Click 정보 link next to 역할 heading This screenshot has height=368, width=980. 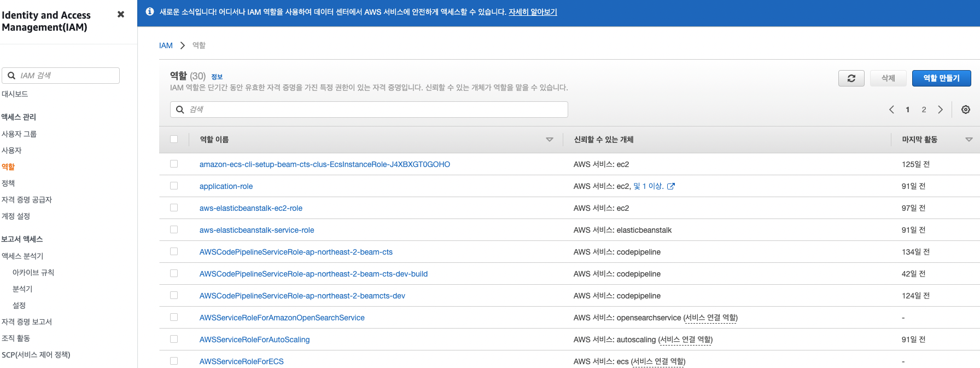click(217, 77)
